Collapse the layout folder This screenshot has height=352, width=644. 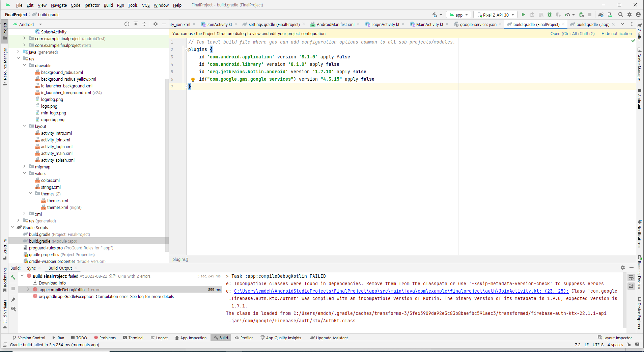[x=24, y=126]
